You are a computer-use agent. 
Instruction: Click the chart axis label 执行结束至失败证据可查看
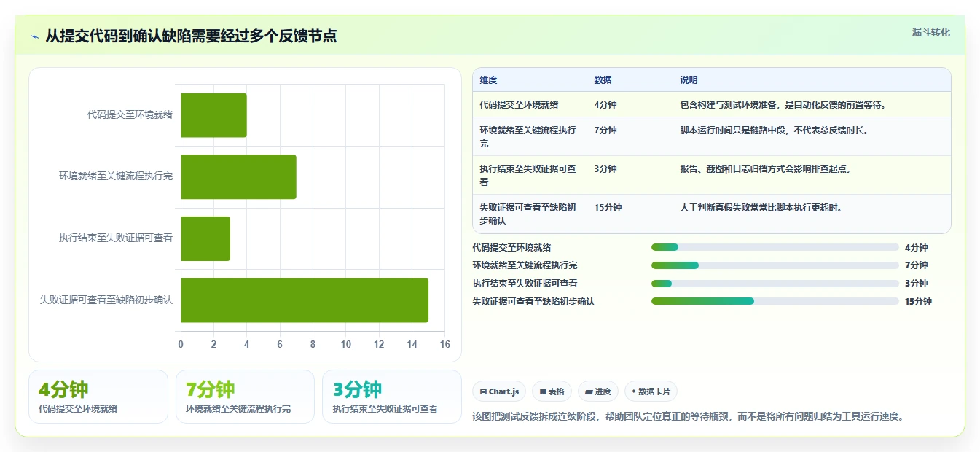pyautogui.click(x=116, y=238)
